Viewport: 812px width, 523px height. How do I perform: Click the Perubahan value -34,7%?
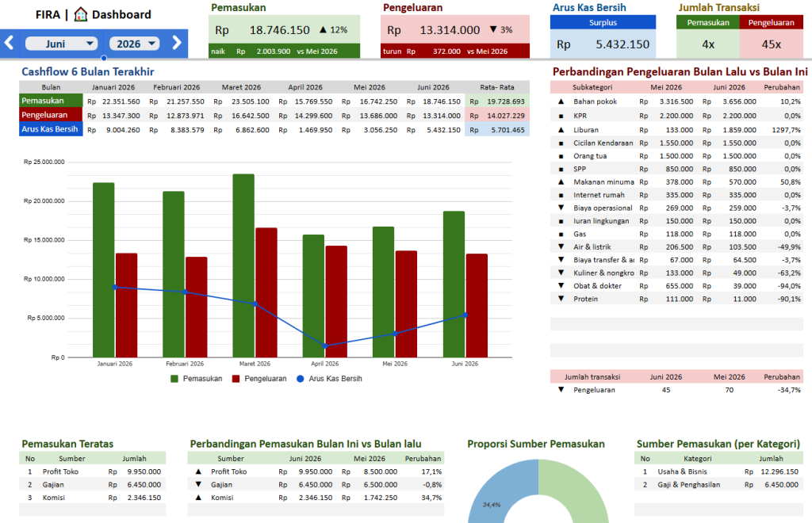pos(789,390)
